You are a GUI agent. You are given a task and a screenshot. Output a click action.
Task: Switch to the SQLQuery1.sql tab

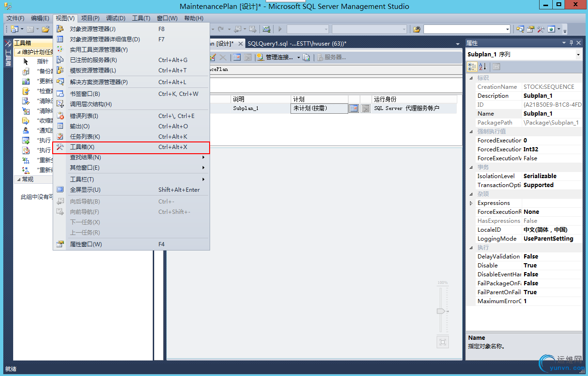[x=297, y=44]
